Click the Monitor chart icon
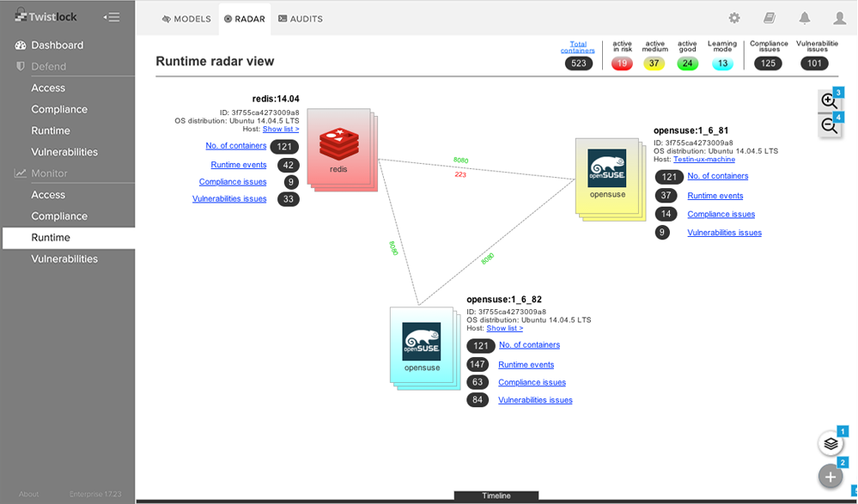The height and width of the screenshot is (504, 858). click(x=21, y=173)
